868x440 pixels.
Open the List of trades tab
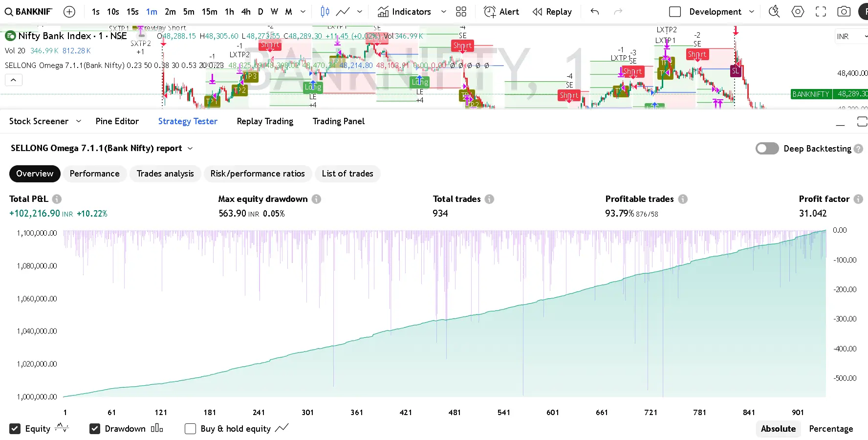point(347,174)
